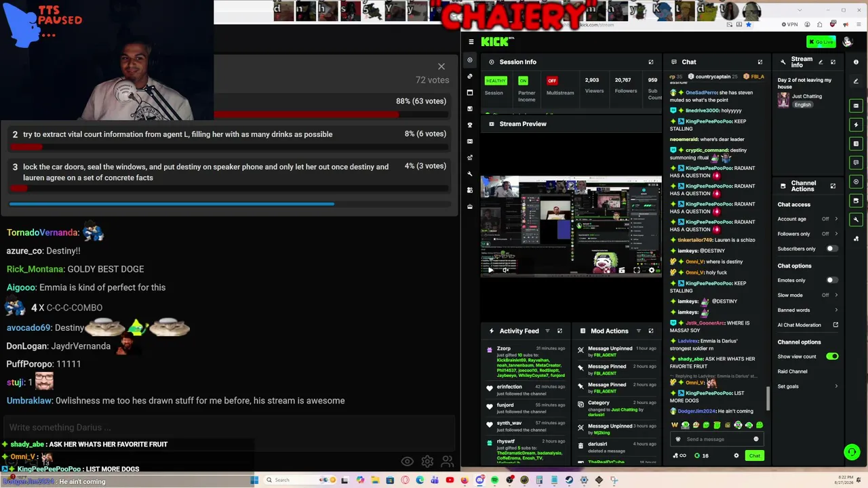Image resolution: width=868 pixels, height=488 pixels.
Task: Open Account age setting
Action: point(808,219)
